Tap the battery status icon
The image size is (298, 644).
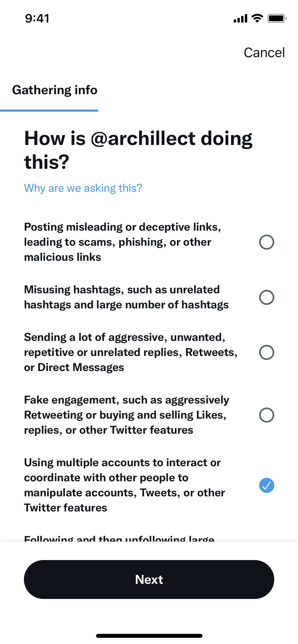(x=277, y=18)
